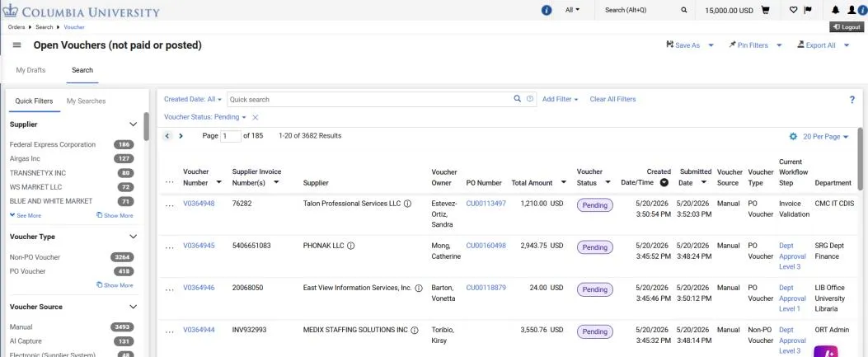Open info for MEDIX STAFFING SOLUTIONS INC
This screenshot has width=868, height=357.
414,330
